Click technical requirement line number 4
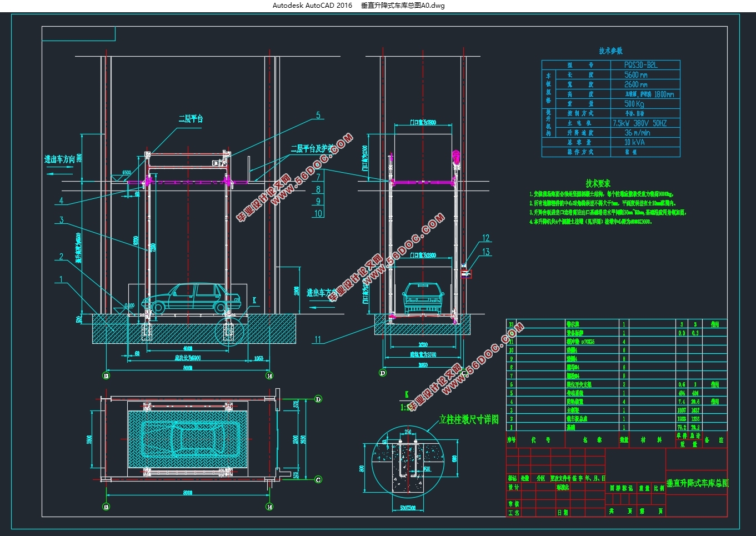Viewport: 756px width, 536px height. pos(590,221)
